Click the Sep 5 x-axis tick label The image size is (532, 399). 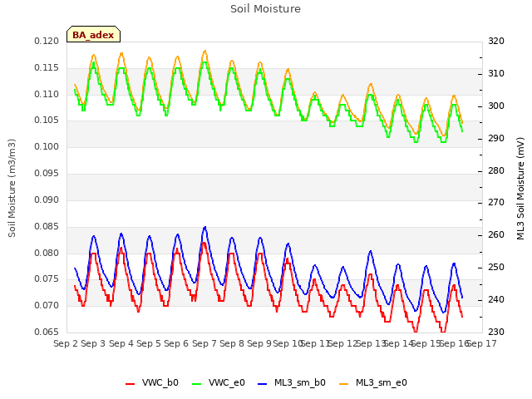[149, 343]
